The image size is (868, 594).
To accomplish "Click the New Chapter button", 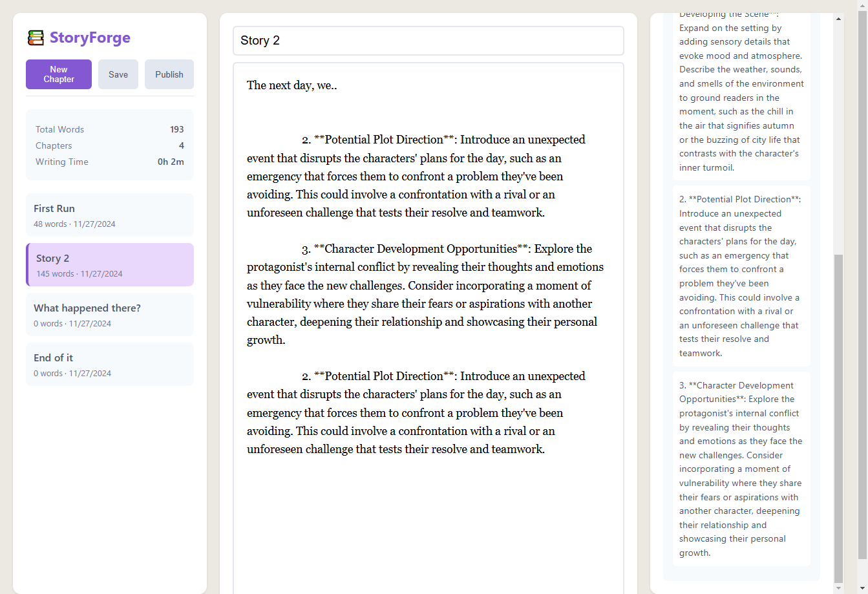I will pyautogui.click(x=58, y=74).
